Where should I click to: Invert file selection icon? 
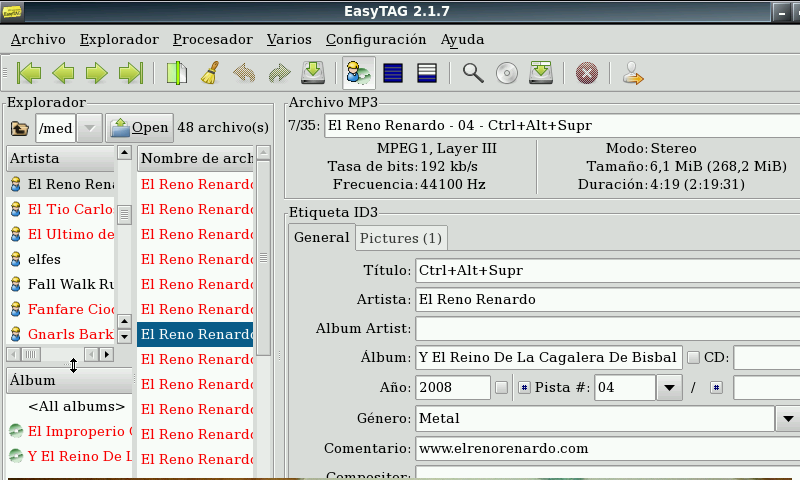427,73
